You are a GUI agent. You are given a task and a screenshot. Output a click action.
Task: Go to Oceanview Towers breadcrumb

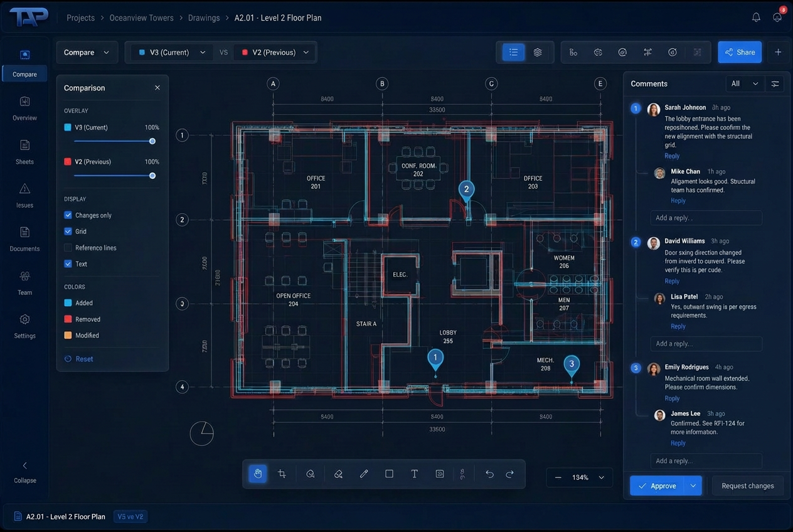pyautogui.click(x=142, y=18)
